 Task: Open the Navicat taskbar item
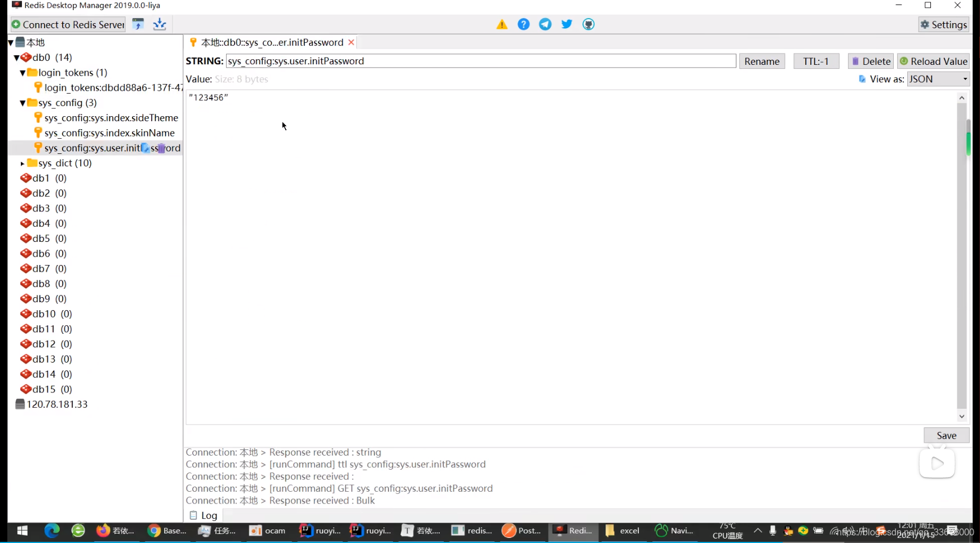[674, 531]
